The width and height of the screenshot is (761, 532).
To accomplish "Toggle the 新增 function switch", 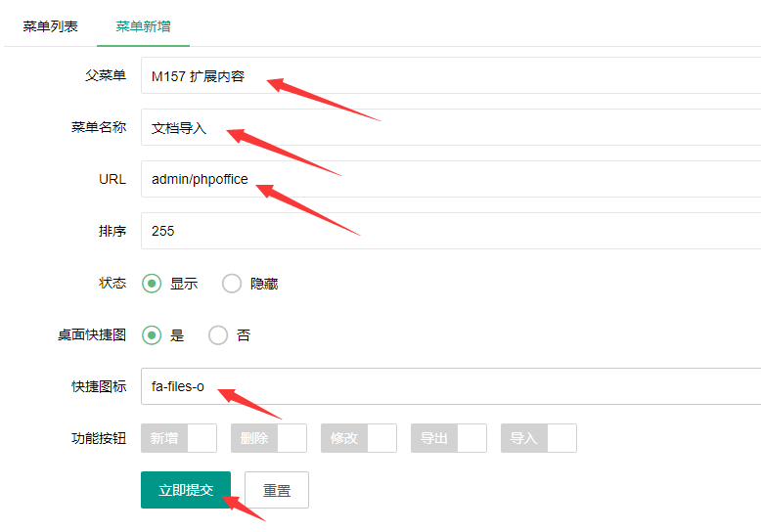I will (x=179, y=438).
